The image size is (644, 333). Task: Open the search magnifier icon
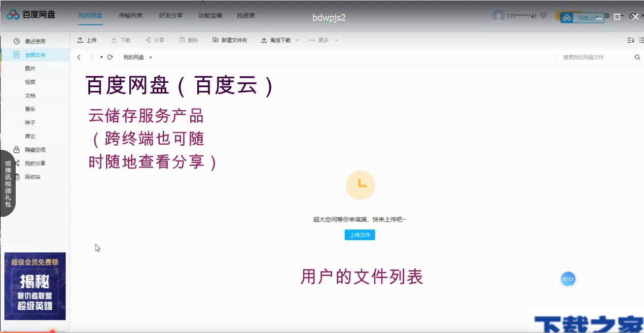click(x=637, y=57)
